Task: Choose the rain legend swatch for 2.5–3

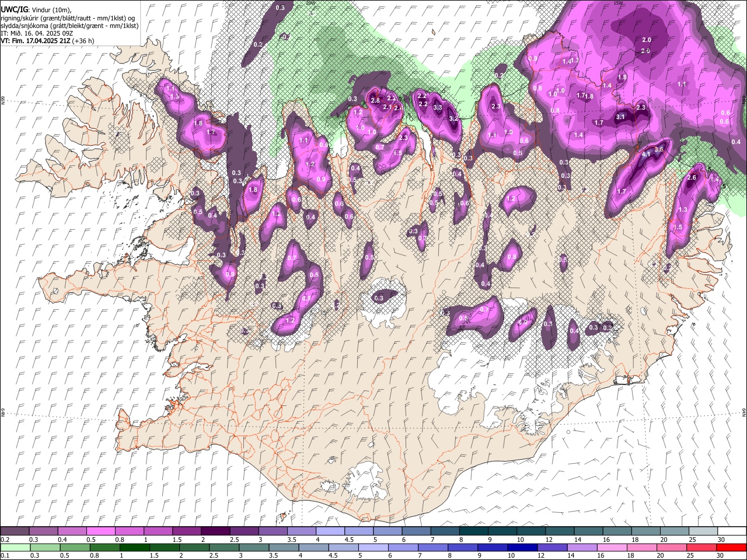Action: tap(224, 547)
